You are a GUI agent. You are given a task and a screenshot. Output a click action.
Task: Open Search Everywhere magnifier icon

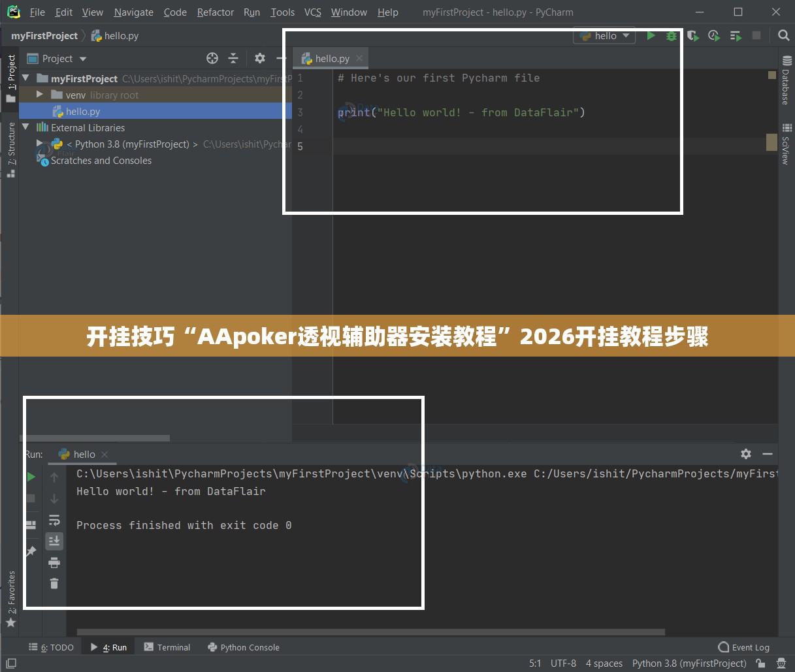[784, 36]
